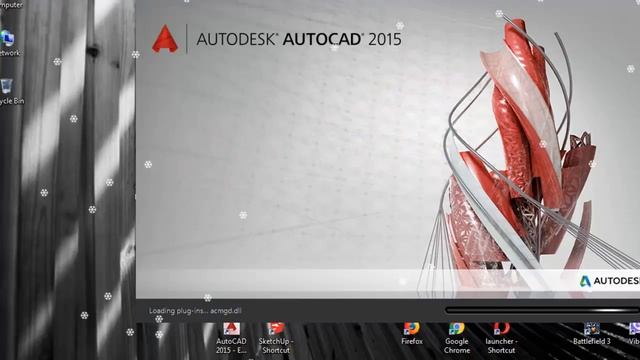Open the Firefox desktop icon
This screenshot has width=640, height=360.
[x=412, y=334]
